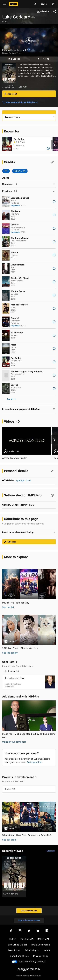The height and width of the screenshot is (980, 58).
Task: Expand See all credits
Action: (x=11, y=399)
